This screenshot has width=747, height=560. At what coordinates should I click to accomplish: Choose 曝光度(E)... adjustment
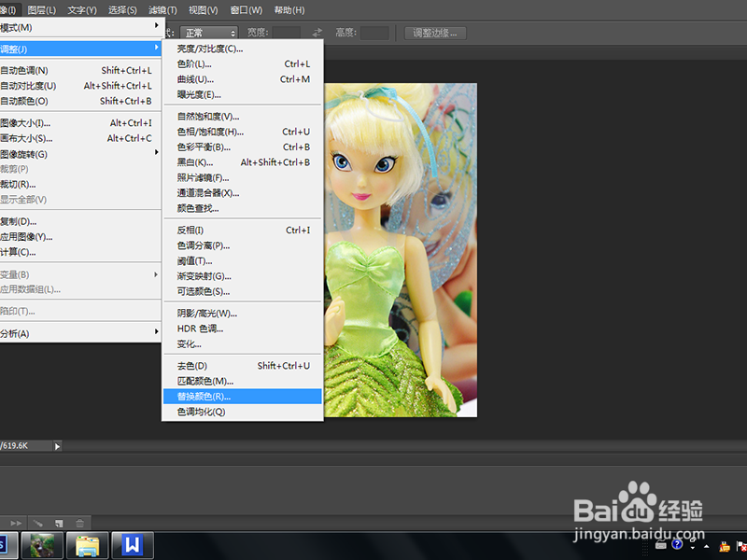[243, 94]
